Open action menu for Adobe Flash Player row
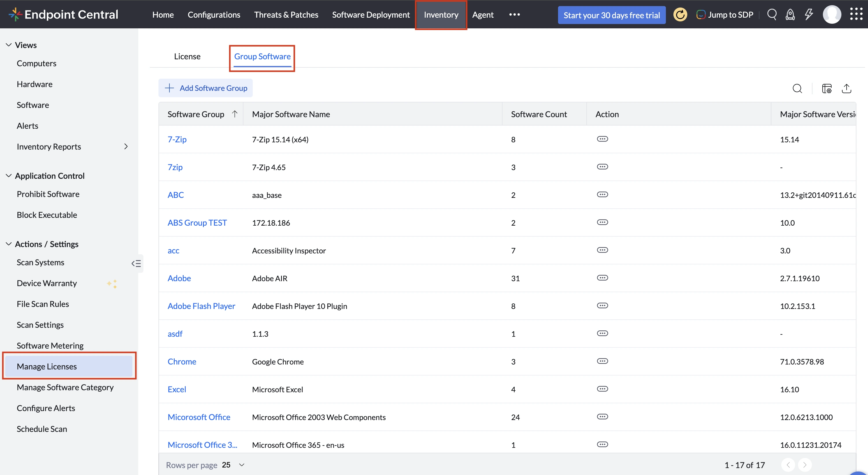Viewport: 868px width, 475px height. (x=602, y=305)
